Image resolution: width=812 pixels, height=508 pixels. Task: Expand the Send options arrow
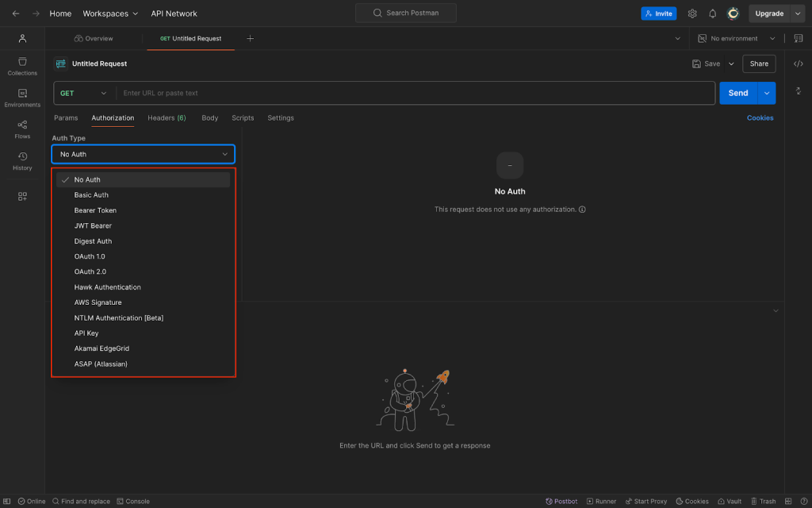pos(767,94)
